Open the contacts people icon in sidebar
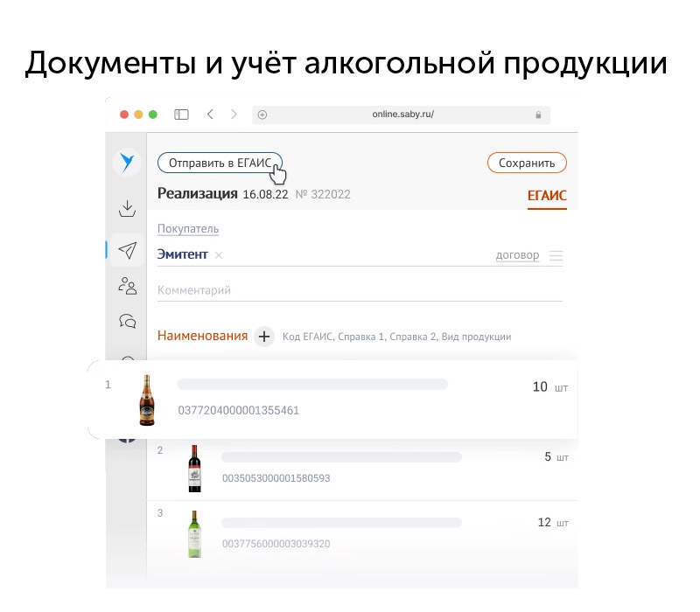The height and width of the screenshot is (612, 700). [x=127, y=286]
